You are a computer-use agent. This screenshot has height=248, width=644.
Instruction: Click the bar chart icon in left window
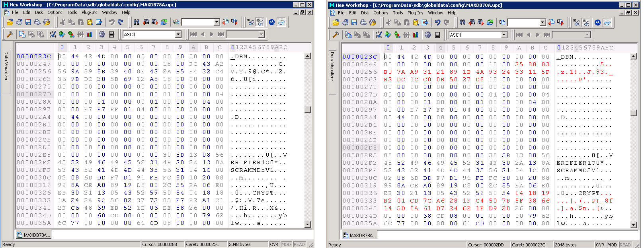click(x=90, y=34)
